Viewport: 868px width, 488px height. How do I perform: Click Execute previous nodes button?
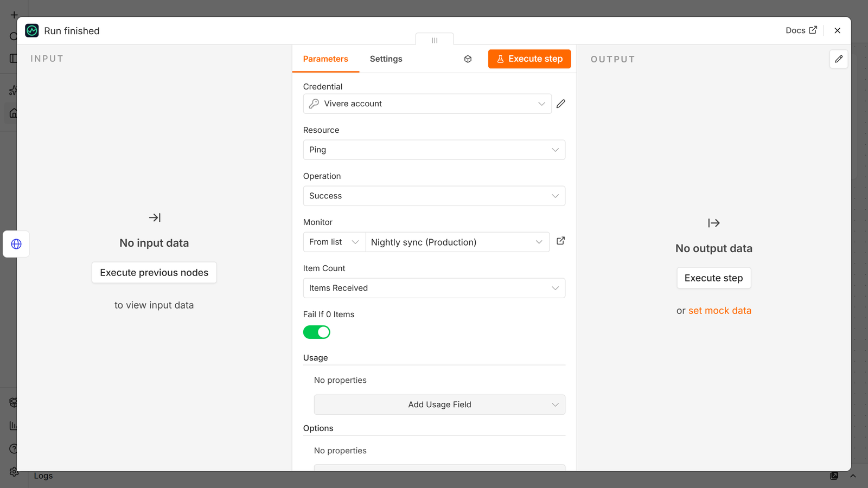tap(154, 273)
